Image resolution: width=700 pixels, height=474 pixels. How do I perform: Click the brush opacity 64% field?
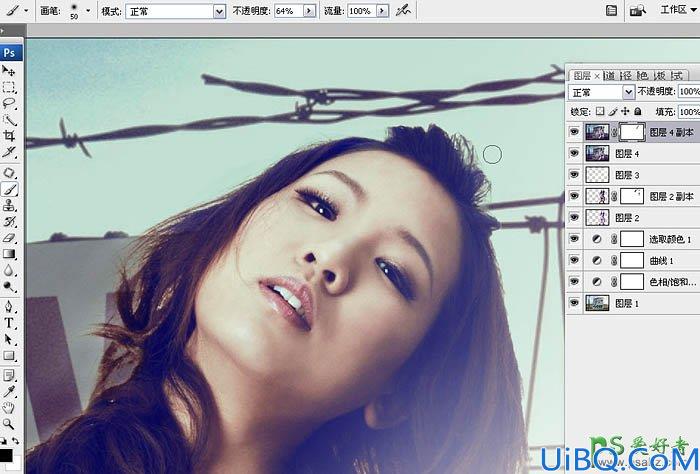(x=288, y=11)
